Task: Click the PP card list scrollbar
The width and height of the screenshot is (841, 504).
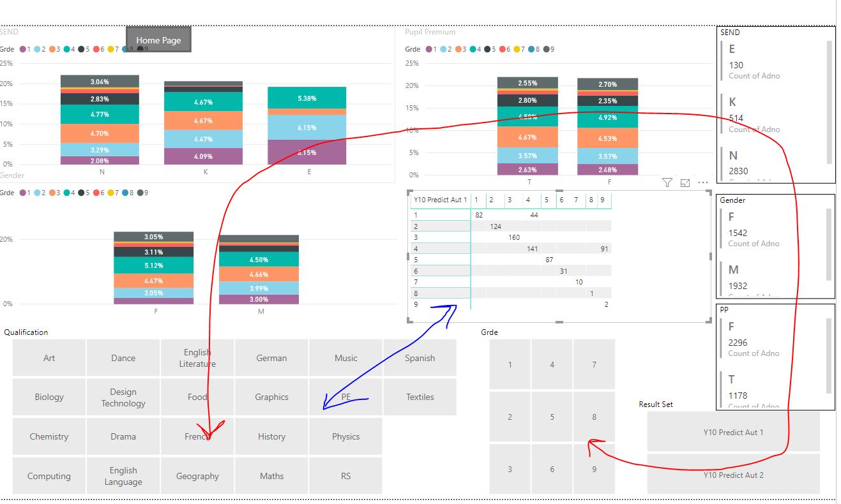Action: pos(830,355)
